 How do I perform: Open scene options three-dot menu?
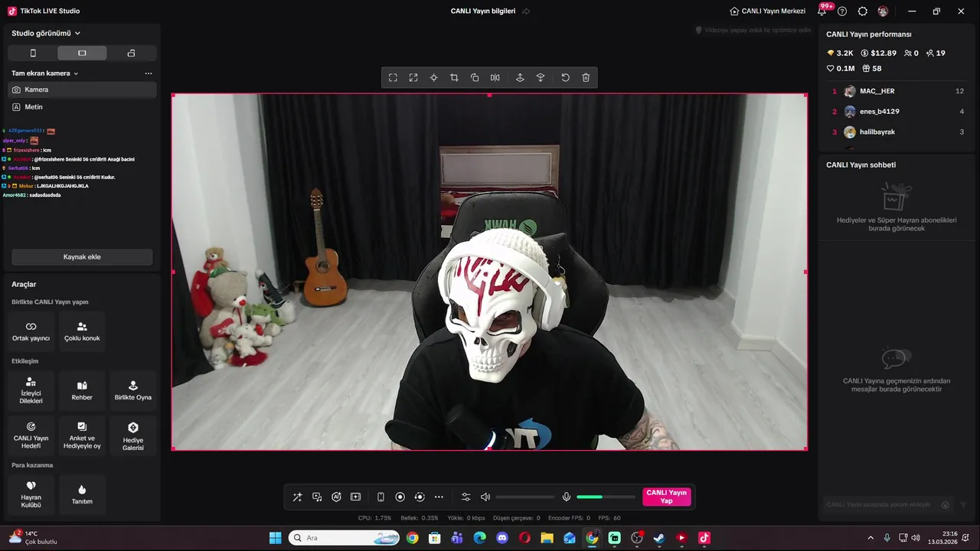(148, 73)
